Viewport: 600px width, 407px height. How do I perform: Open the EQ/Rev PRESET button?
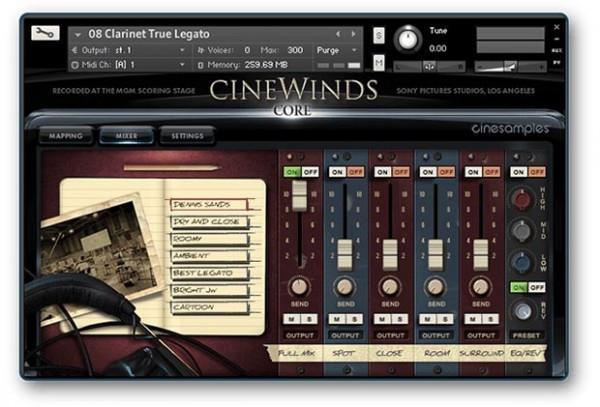[x=527, y=335]
